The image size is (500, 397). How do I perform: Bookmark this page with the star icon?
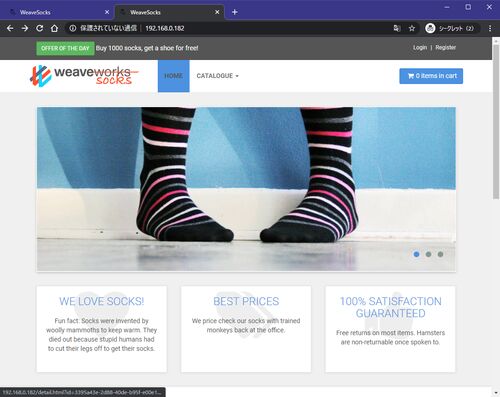[x=412, y=28]
